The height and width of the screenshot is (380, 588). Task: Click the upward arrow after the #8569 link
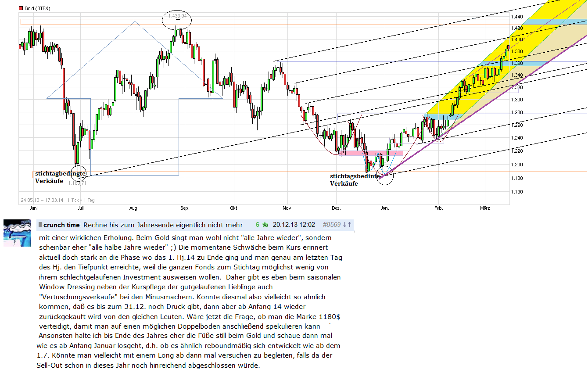click(x=349, y=225)
